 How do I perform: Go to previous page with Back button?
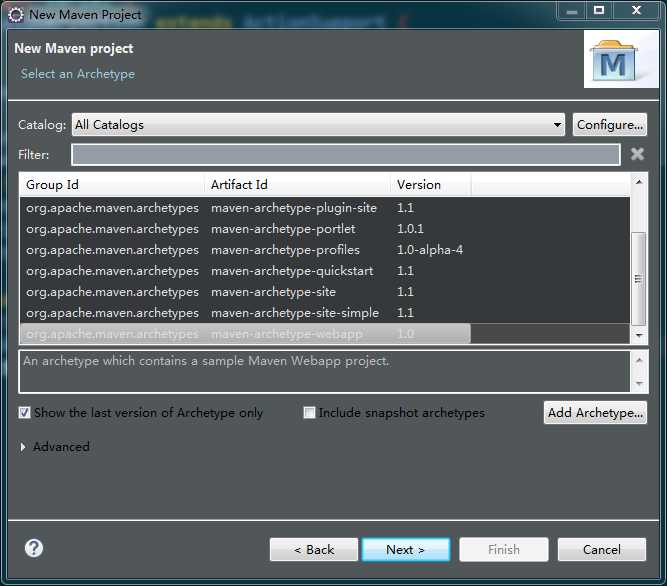314,549
